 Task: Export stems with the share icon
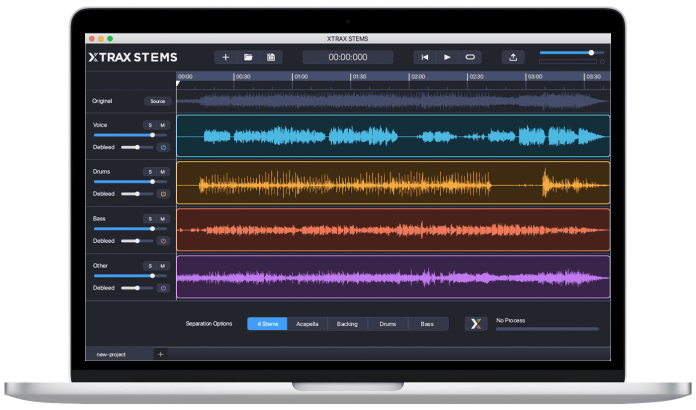pos(513,57)
